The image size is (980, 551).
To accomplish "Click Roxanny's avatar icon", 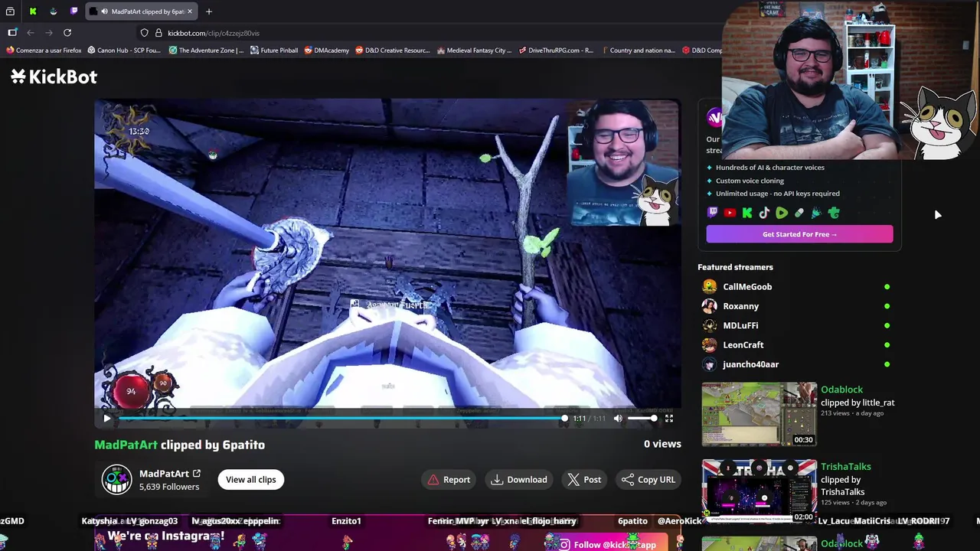I will 710,306.
